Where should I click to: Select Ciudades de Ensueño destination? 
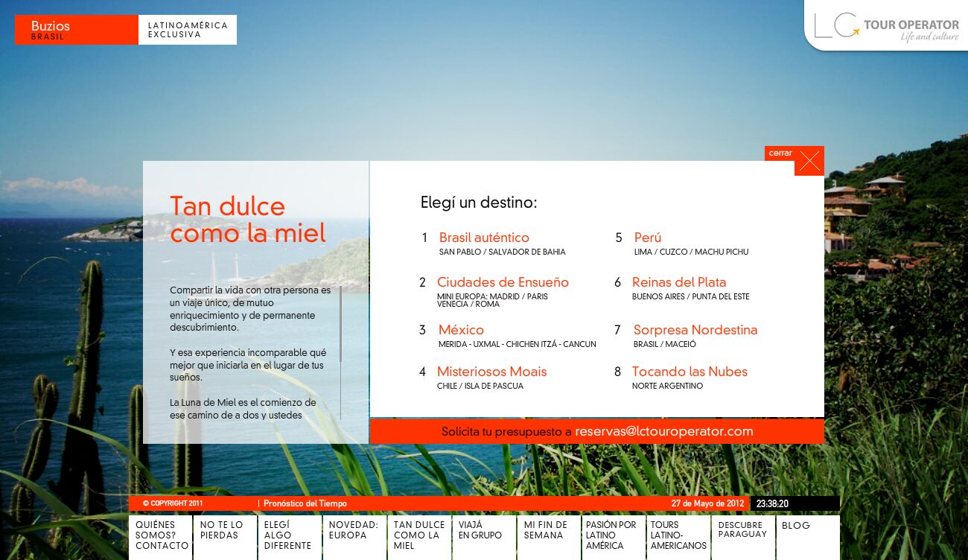coord(503,282)
